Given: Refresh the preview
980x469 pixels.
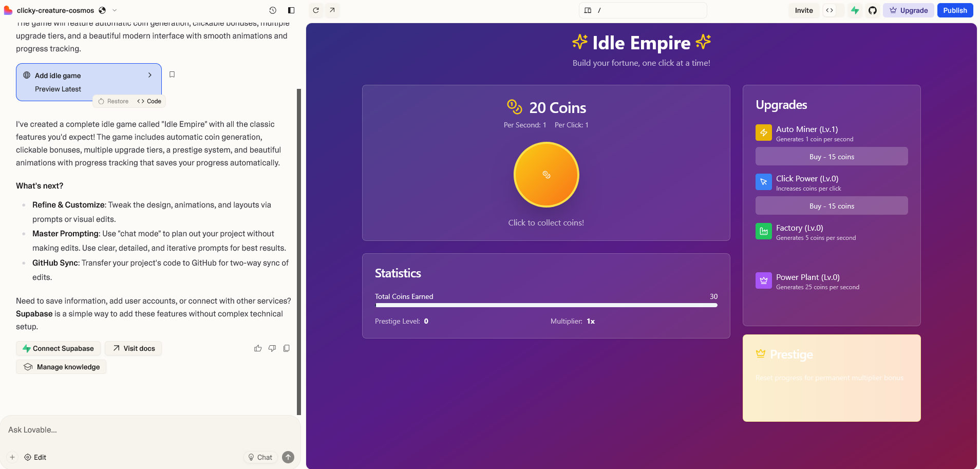Looking at the screenshot, I should coord(316,10).
